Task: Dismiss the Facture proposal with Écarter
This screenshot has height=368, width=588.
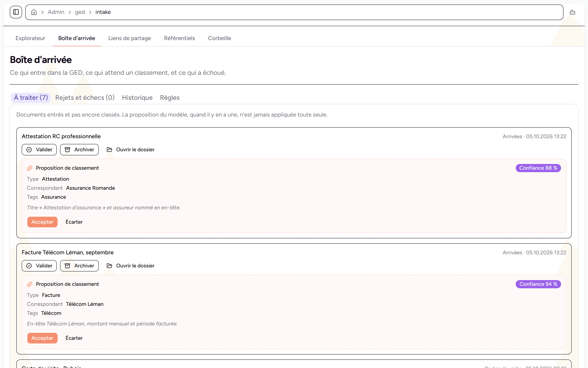Action: 74,338
